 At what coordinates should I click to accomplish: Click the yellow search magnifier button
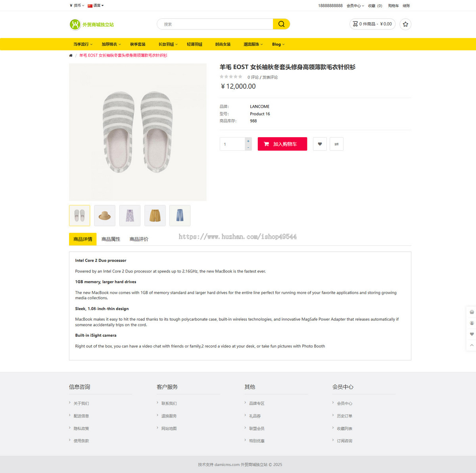[281, 24]
